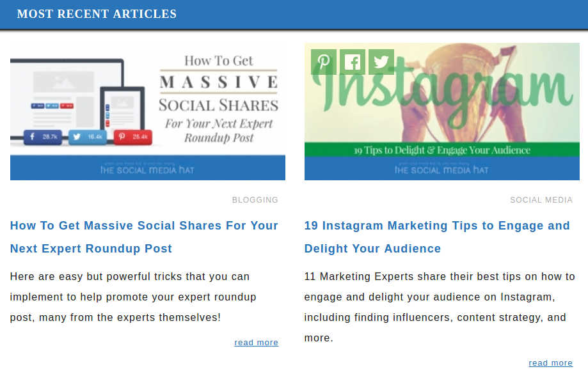The width and height of the screenshot is (588, 374).
Task: Click The Social Media Hat banner on roundup image
Action: click(147, 170)
